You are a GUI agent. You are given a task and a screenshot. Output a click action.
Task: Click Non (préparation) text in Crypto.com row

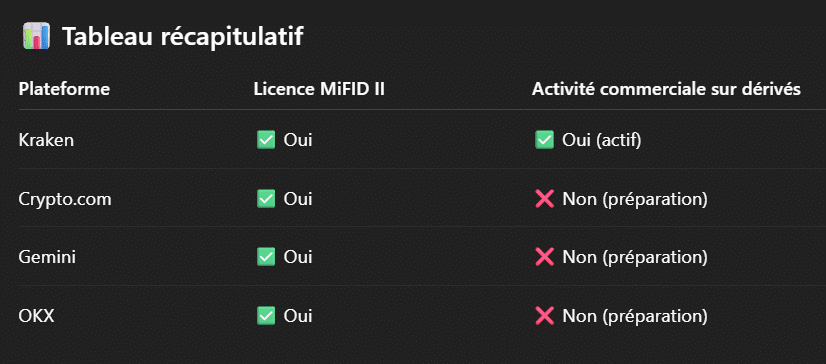click(x=635, y=199)
